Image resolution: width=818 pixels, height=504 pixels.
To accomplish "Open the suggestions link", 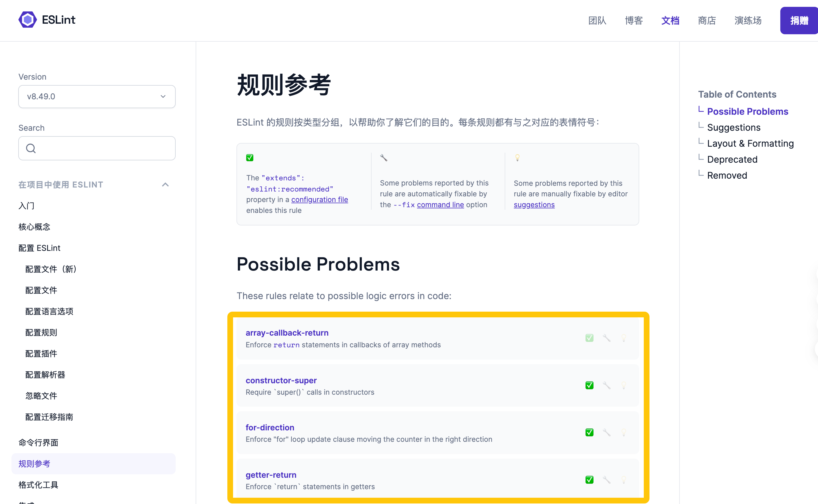I will (x=534, y=205).
